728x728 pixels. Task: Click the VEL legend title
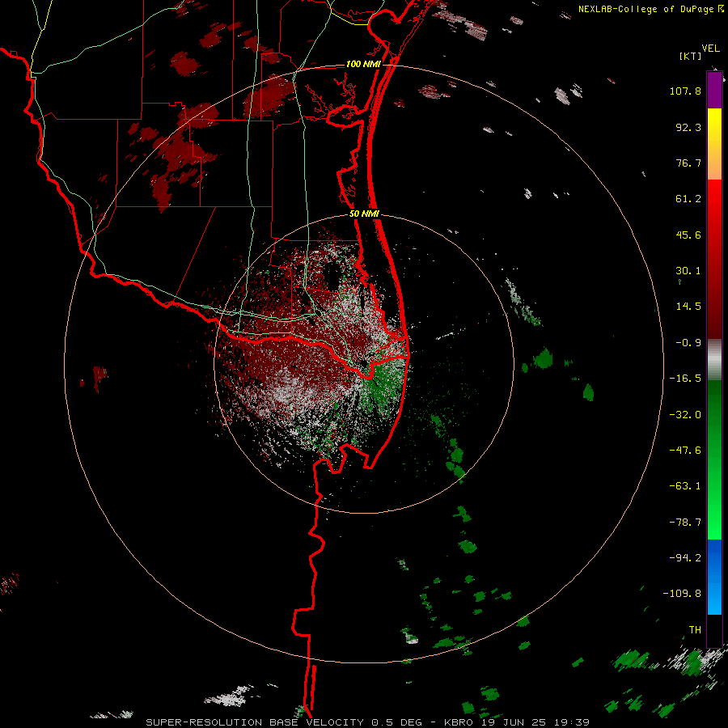(710, 49)
